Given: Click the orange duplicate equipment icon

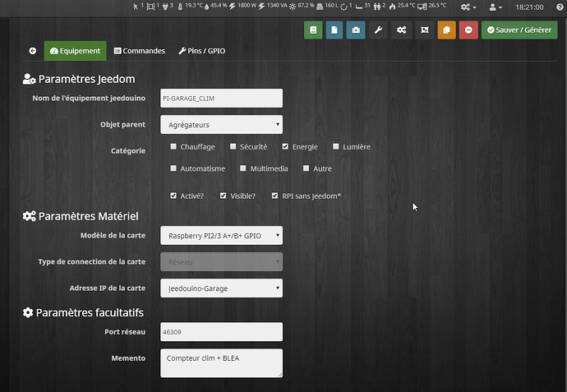Looking at the screenshot, I should coord(446,30).
